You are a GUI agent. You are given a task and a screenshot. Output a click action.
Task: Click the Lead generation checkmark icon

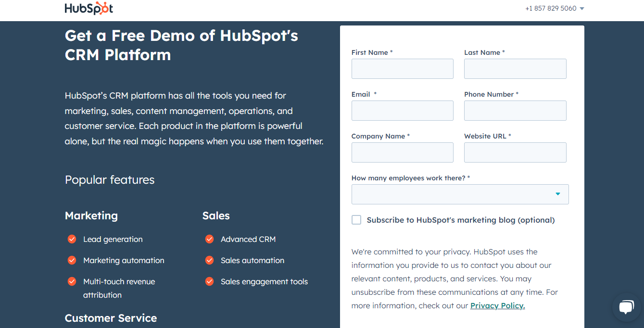pyautogui.click(x=72, y=239)
